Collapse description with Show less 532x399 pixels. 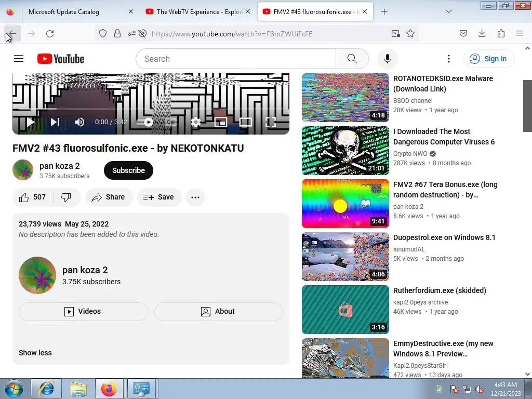35,353
